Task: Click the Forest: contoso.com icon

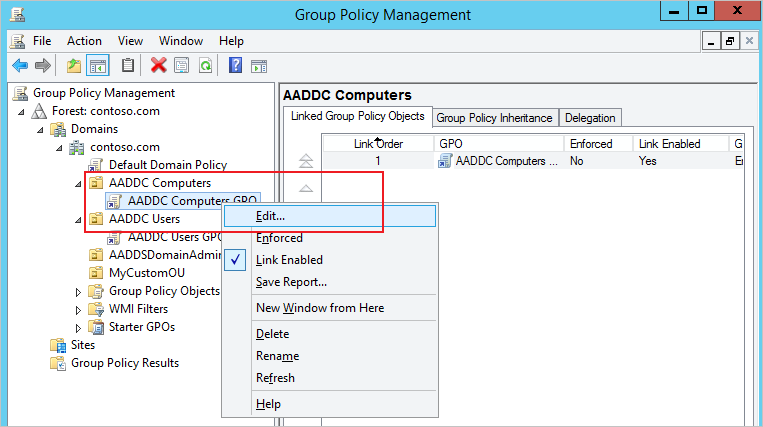Action: pyautogui.click(x=39, y=111)
